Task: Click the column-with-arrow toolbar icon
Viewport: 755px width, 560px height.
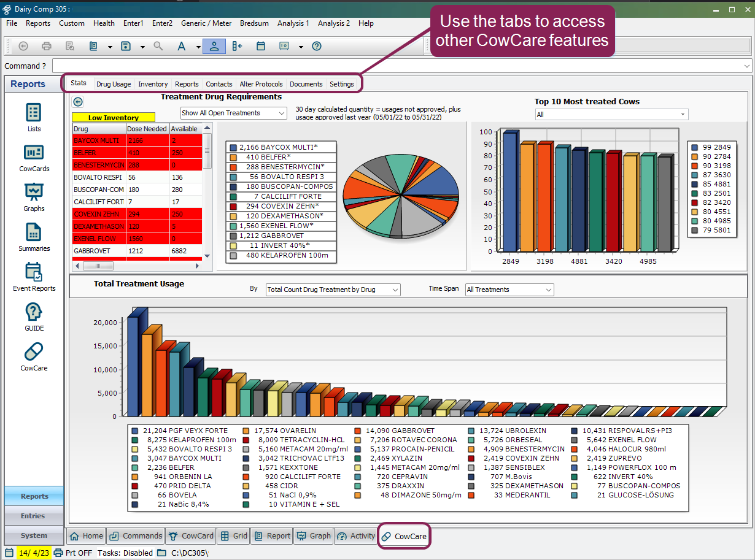Action: 238,46
